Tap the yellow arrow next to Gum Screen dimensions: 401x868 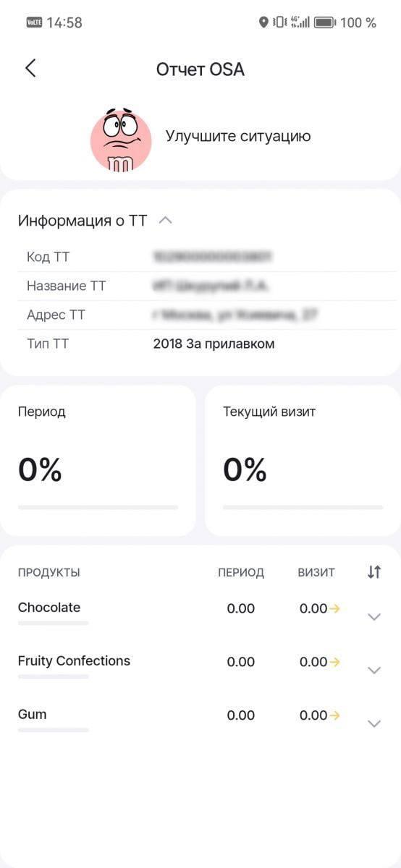334,716
